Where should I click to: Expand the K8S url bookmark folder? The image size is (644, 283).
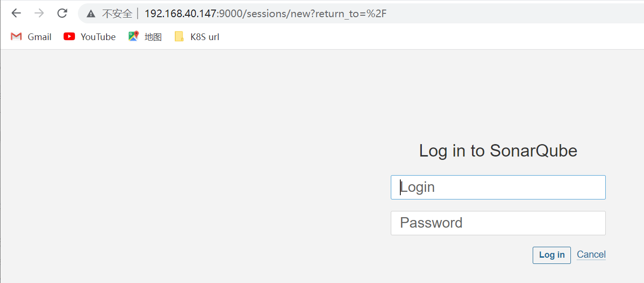204,37
